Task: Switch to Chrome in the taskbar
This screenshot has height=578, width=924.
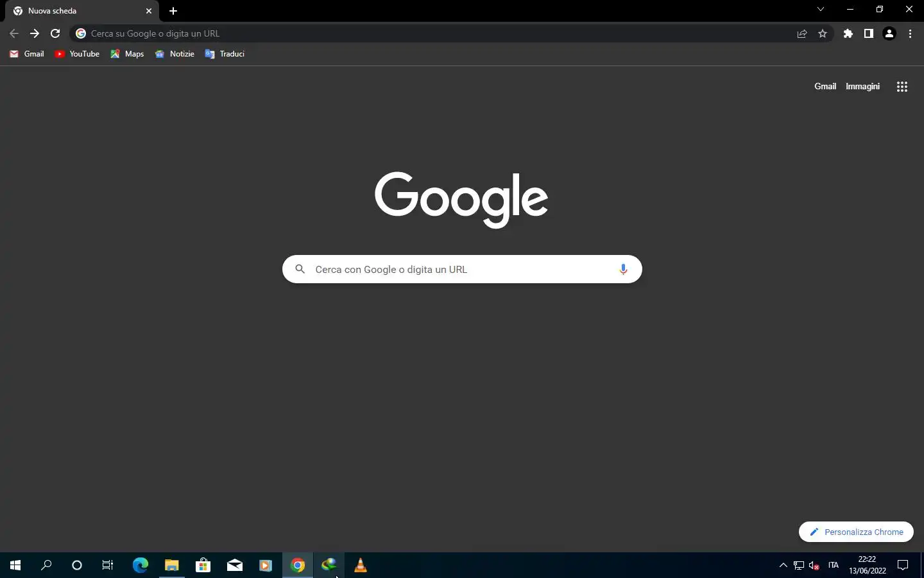Action: [297, 565]
